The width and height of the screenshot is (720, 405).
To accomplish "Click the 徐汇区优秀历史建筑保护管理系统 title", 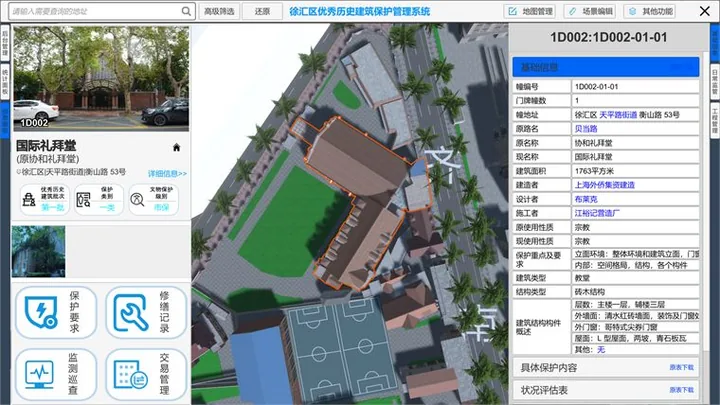I will (360, 11).
